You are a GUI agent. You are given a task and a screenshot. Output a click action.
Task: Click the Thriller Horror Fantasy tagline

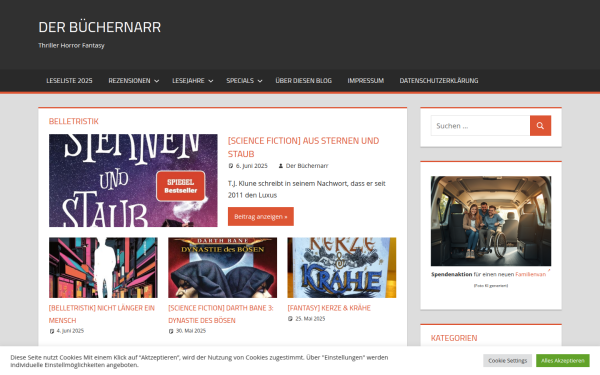click(x=71, y=46)
